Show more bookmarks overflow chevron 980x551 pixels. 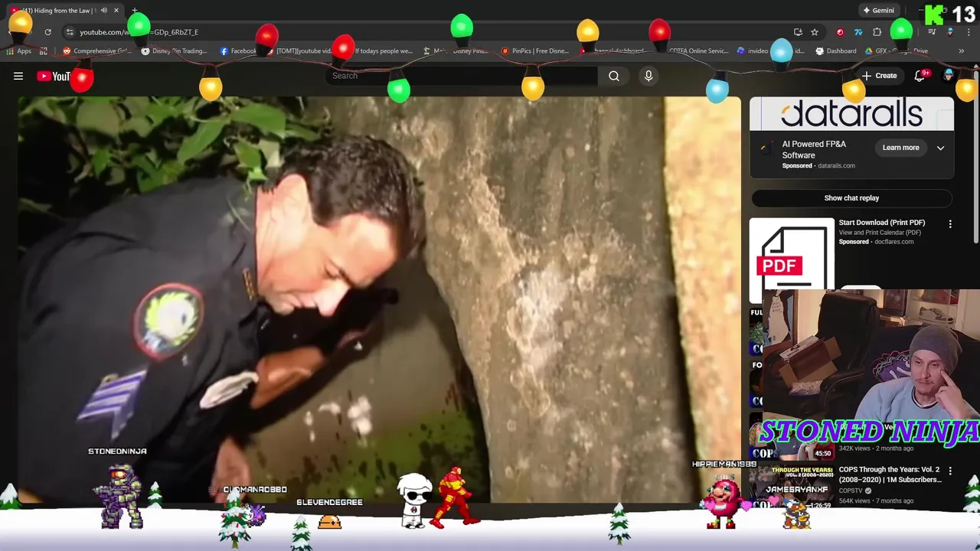point(961,51)
